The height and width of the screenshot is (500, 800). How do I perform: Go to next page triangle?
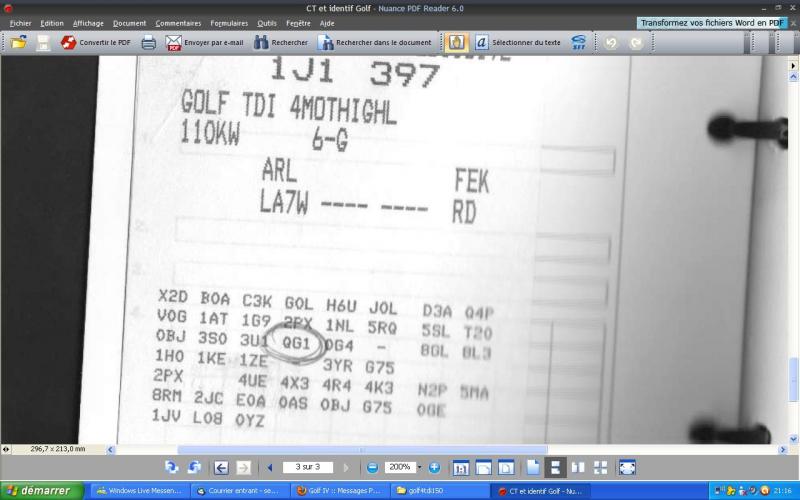coord(346,467)
